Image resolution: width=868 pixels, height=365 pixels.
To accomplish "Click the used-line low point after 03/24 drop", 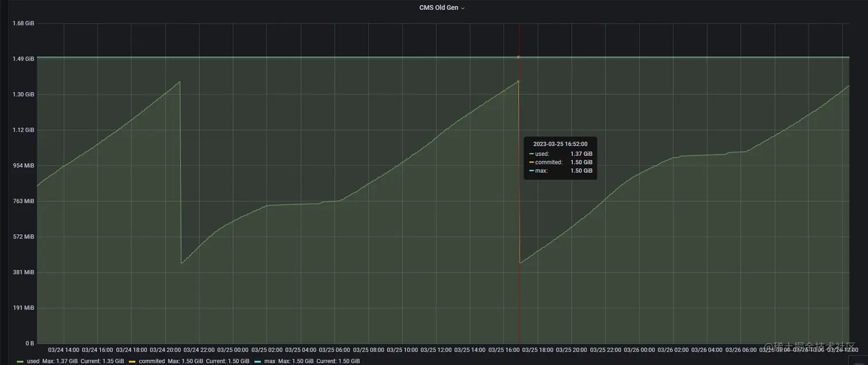I will click(x=181, y=263).
